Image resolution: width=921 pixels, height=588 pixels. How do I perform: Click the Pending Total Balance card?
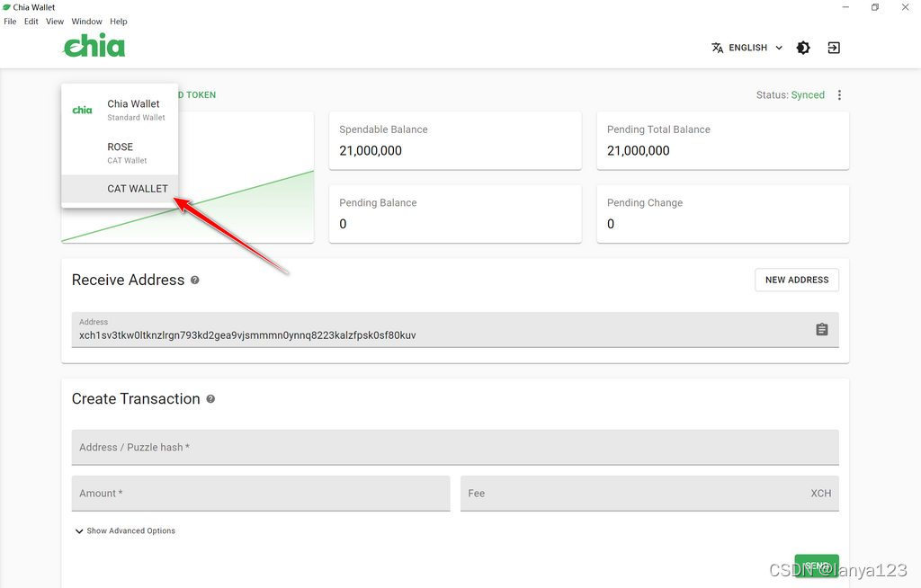[722, 140]
